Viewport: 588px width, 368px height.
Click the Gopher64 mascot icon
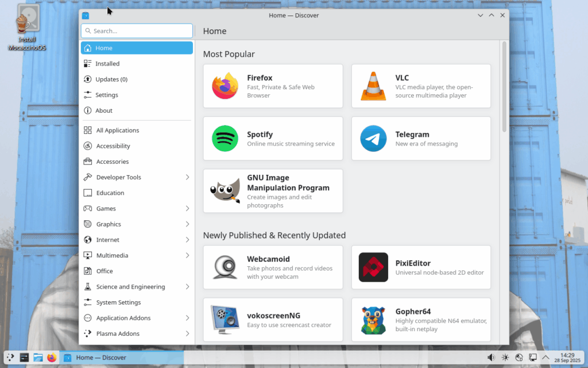click(373, 320)
